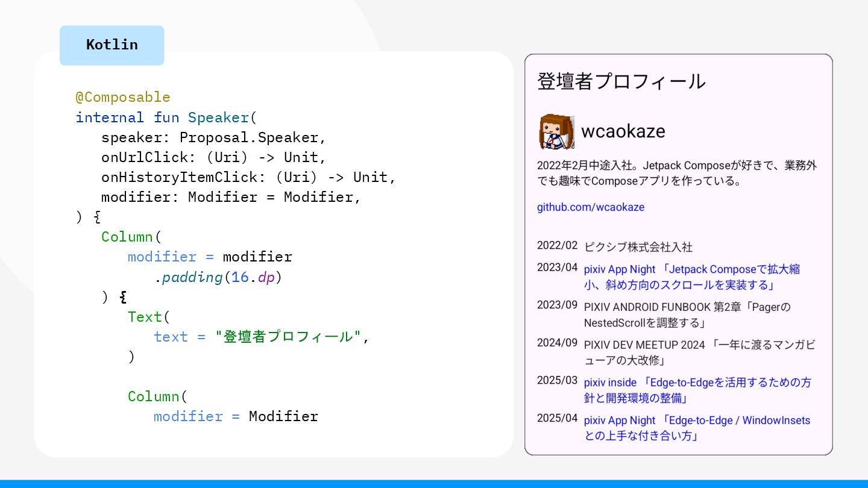Click the 2022年2月中途入社 bio paragraph

click(677, 173)
